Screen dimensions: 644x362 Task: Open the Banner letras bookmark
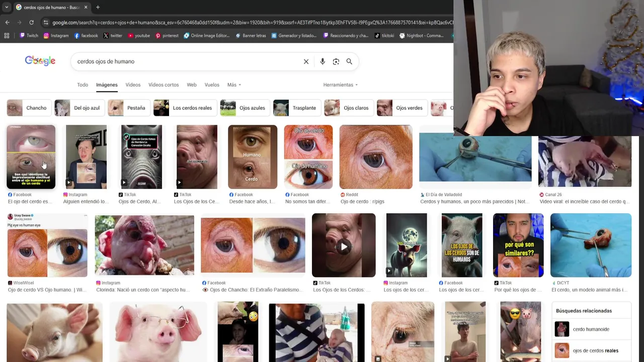point(250,36)
